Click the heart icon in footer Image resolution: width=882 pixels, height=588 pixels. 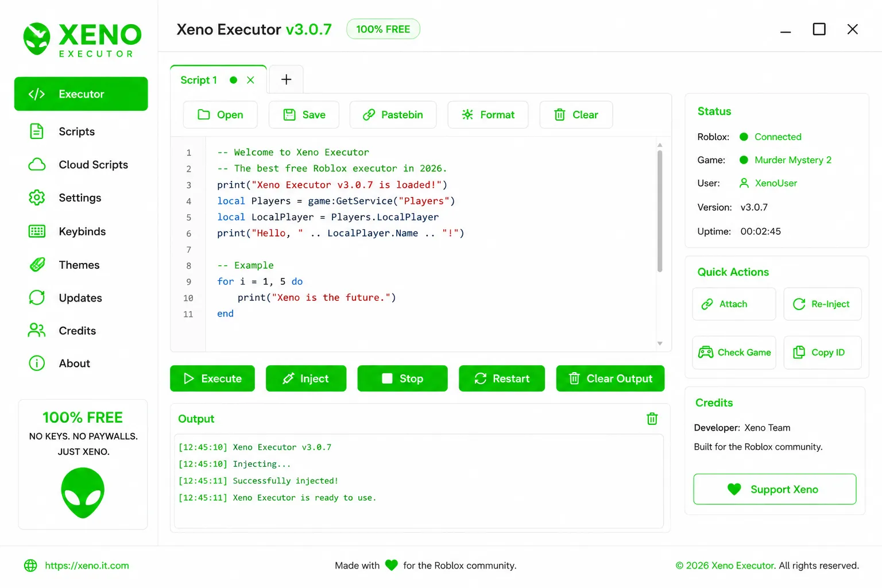pyautogui.click(x=392, y=566)
